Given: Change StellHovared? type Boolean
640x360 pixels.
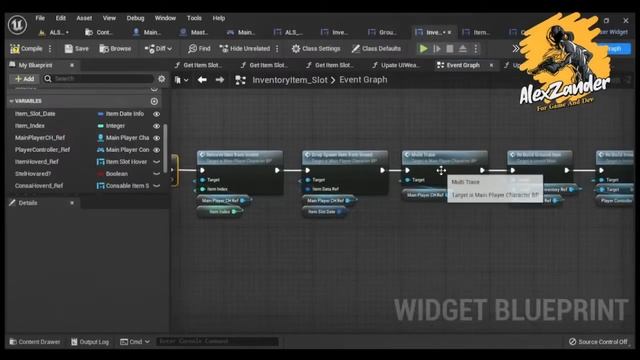Looking at the screenshot, I should pos(113,173).
